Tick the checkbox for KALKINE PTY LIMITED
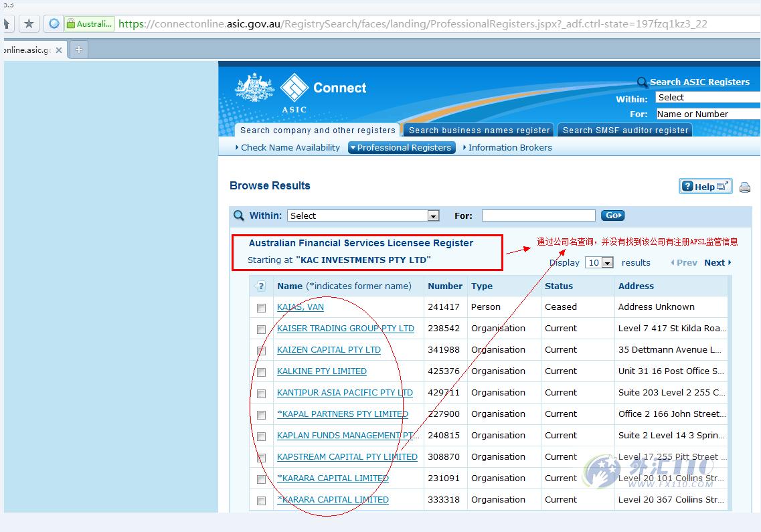Viewport: 761px width, 532px height. tap(261, 372)
